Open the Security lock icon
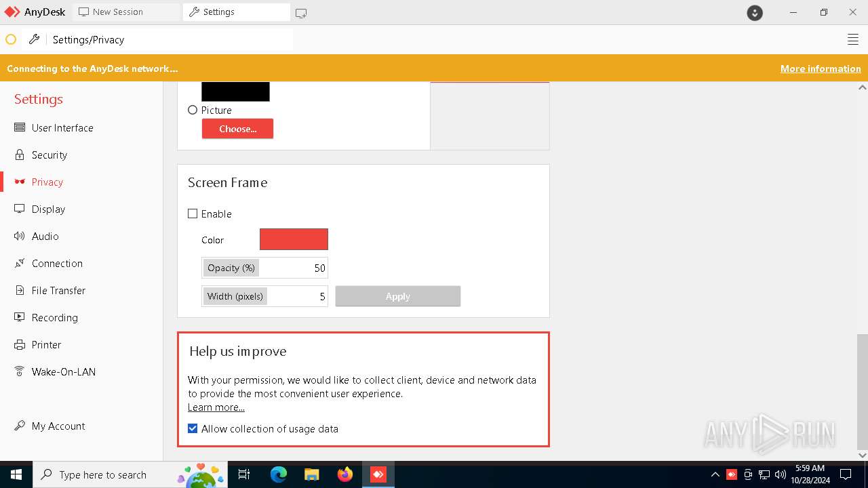The height and width of the screenshot is (488, 868). click(x=20, y=155)
